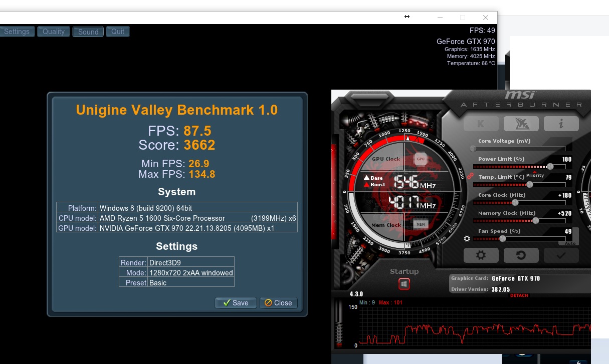Click '1280x720 2xAA windowed' mode cell

(191, 273)
